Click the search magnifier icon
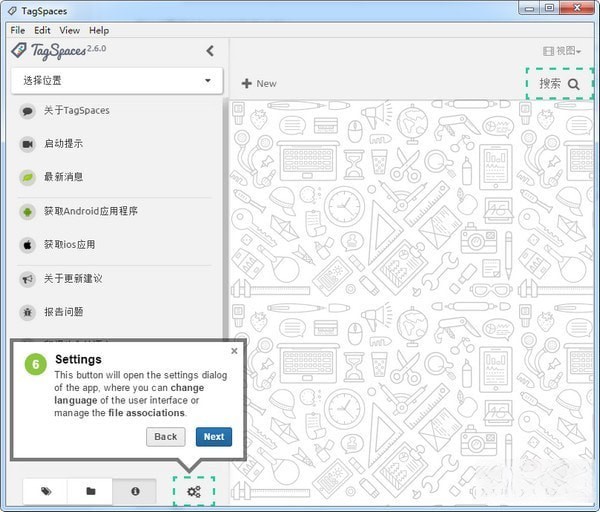Image resolution: width=600 pixels, height=512 pixels. point(573,84)
